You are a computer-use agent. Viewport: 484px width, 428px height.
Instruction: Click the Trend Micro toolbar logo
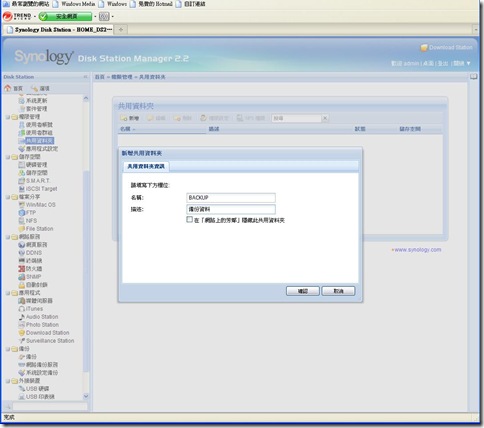[x=17, y=16]
